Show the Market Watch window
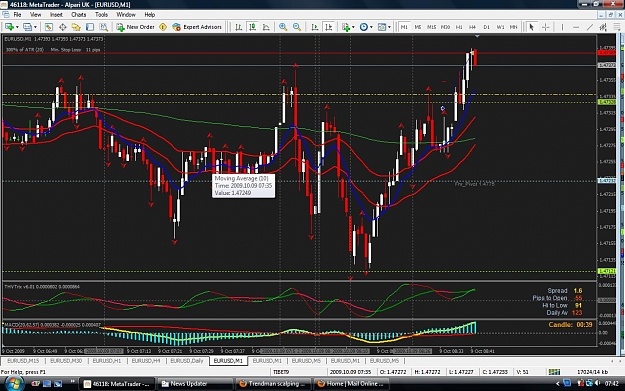 tap(49, 27)
